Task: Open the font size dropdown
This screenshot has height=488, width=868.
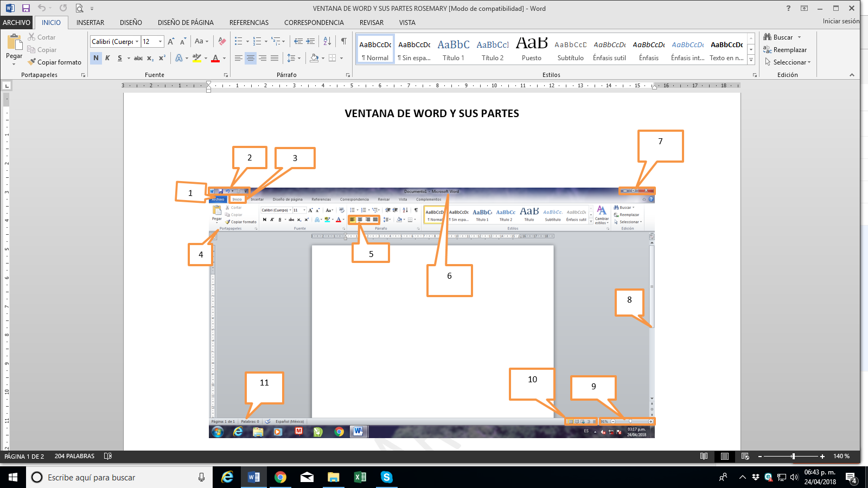Action: (160, 41)
